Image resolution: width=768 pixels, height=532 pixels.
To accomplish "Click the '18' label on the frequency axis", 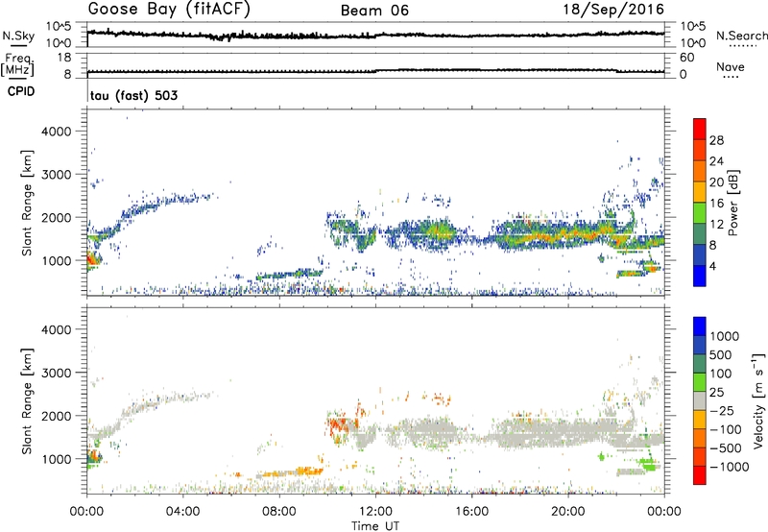I will pyautogui.click(x=63, y=58).
